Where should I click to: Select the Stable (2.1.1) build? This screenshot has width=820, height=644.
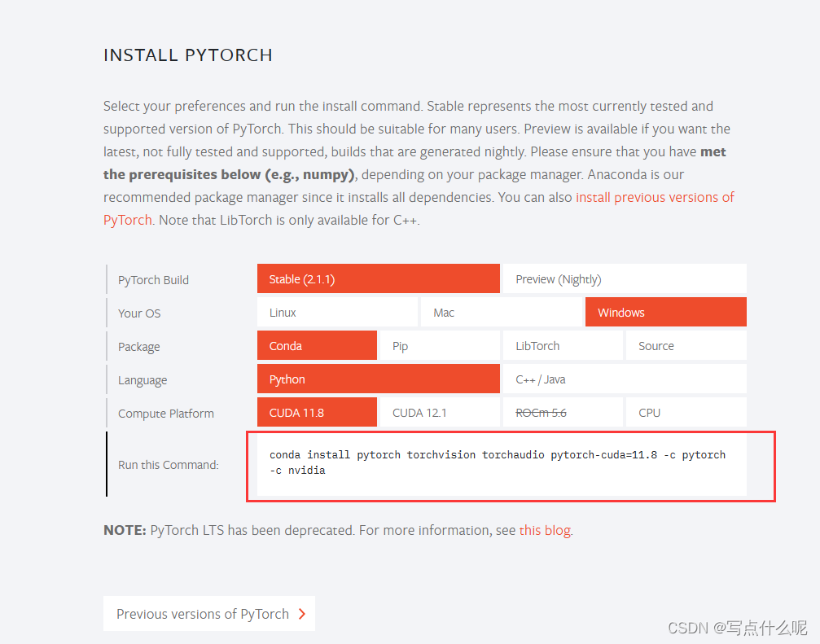378,278
